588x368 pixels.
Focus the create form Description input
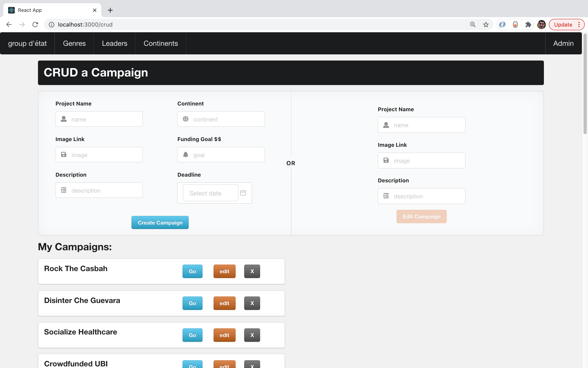(x=99, y=190)
